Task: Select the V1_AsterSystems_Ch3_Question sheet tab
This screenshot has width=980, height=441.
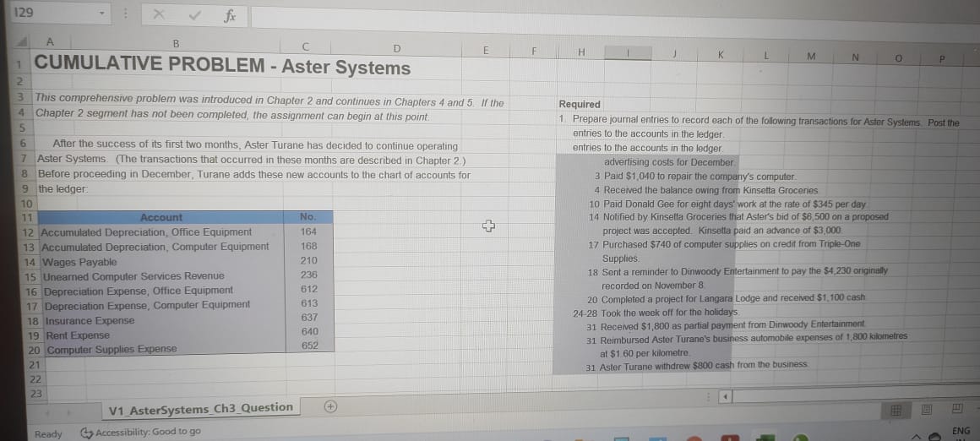Action: [x=200, y=408]
